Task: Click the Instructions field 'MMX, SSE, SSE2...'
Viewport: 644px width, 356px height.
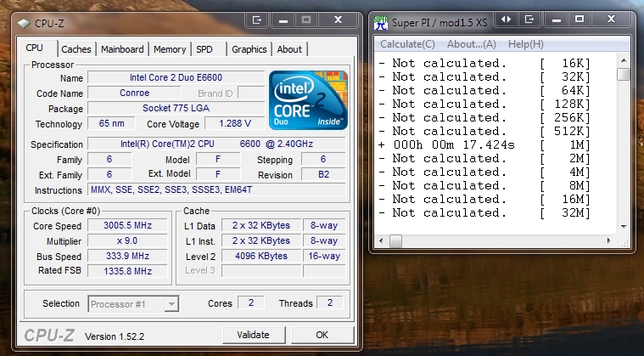Action: pos(216,189)
